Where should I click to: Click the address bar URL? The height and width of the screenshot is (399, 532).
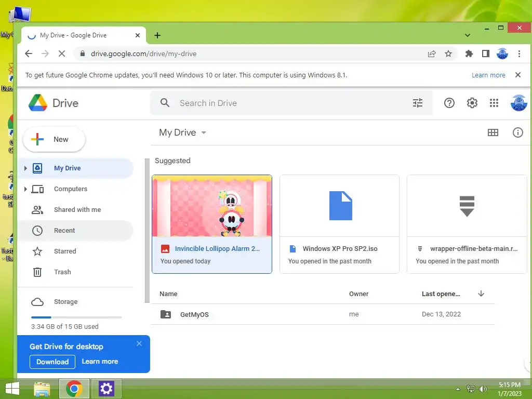[143, 54]
